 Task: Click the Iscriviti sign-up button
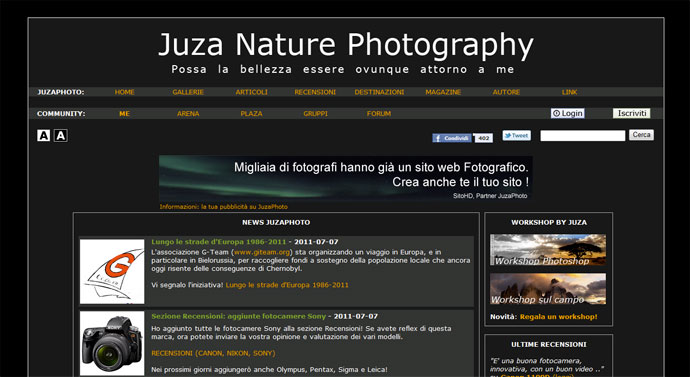click(631, 113)
